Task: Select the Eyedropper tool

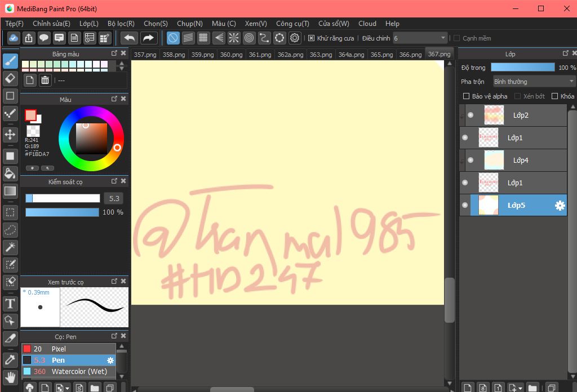Action: (x=10, y=359)
